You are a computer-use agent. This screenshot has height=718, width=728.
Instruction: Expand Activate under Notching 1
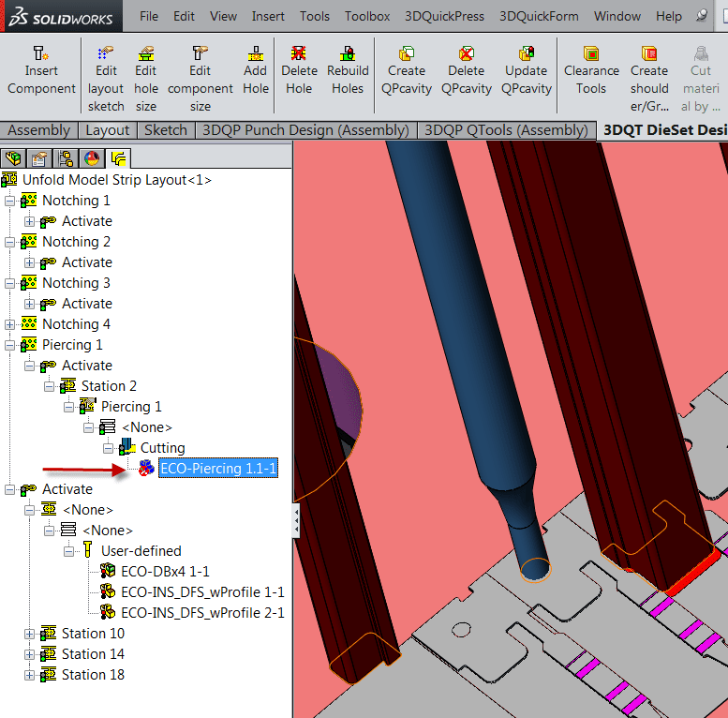(29, 221)
